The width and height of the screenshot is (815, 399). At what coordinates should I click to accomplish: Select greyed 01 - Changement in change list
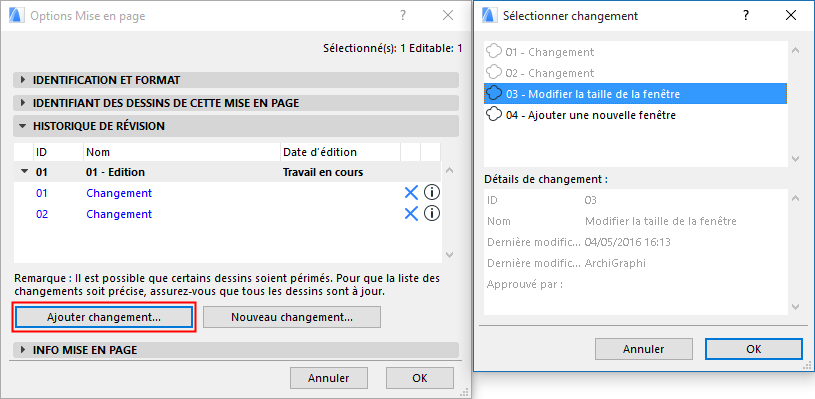635,52
